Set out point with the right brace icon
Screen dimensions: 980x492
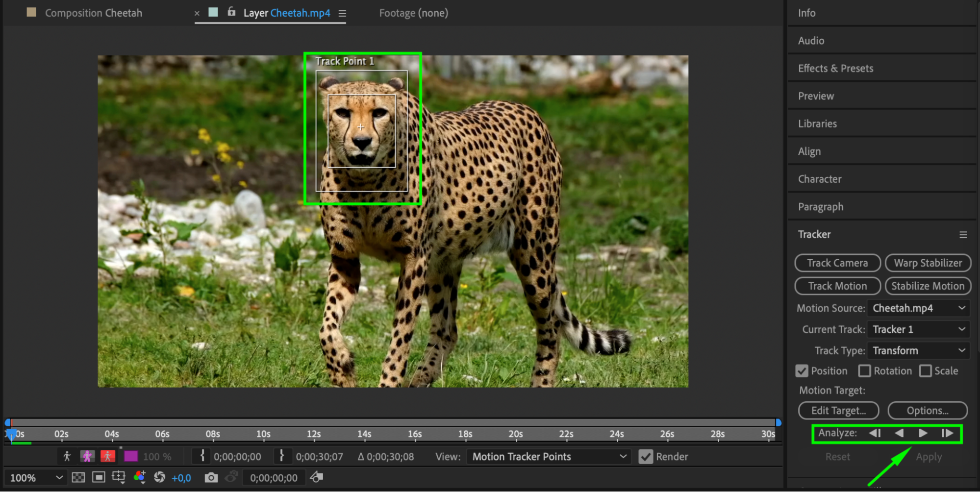coord(281,456)
